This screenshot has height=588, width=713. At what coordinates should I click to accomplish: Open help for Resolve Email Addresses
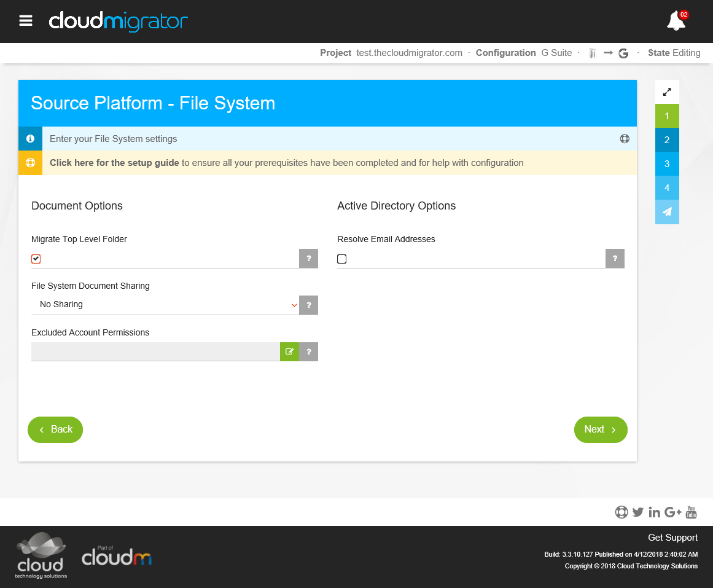pos(615,259)
